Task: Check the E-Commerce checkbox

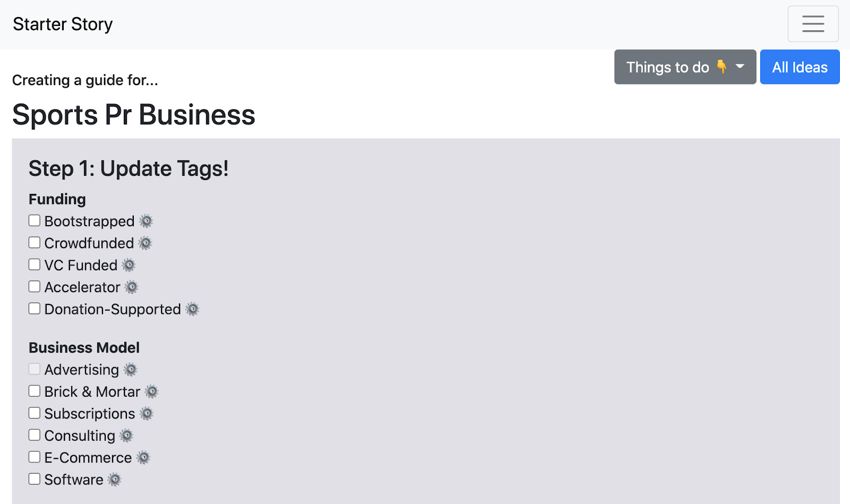Action: 35,457
